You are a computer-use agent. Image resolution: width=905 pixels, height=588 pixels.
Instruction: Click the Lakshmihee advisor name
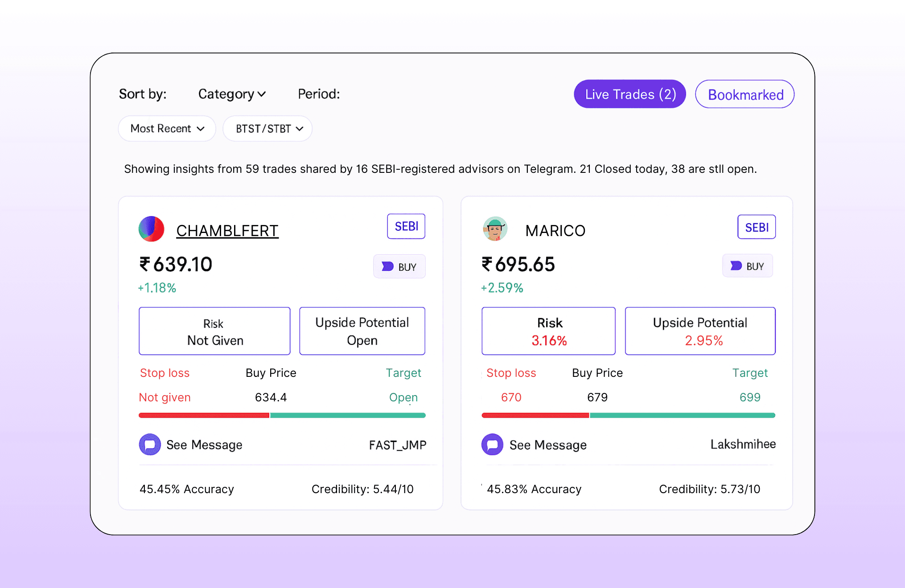(743, 444)
